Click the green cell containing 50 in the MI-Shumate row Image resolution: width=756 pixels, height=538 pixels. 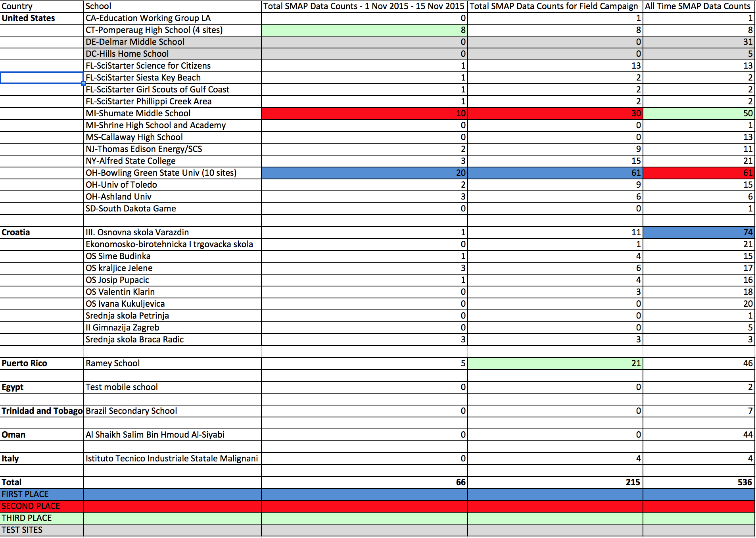coord(699,113)
